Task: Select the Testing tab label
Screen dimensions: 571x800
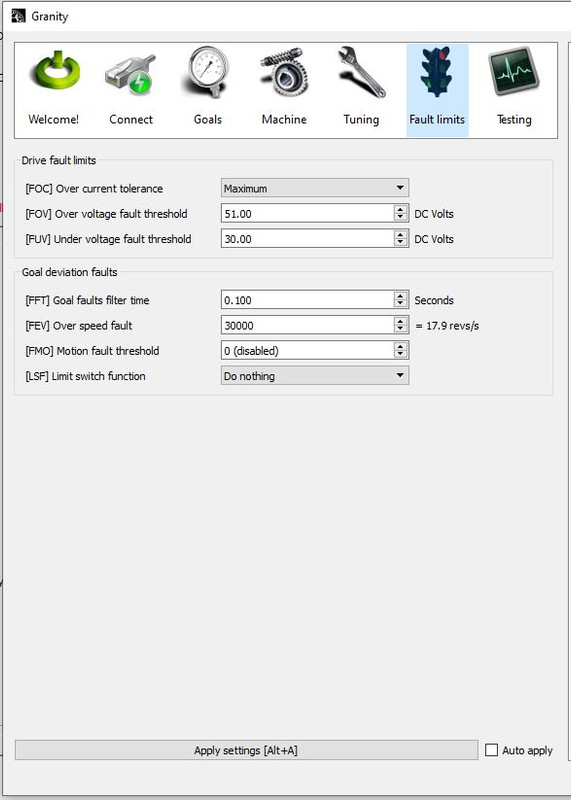Action: click(x=514, y=119)
